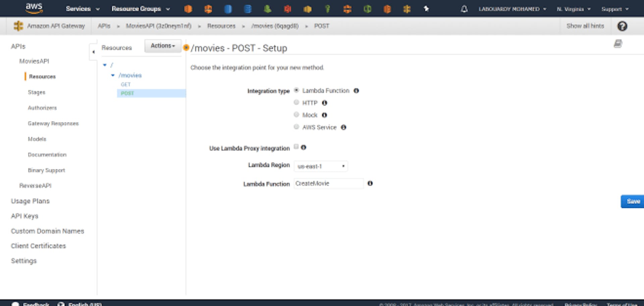
Task: Click the AWS logo in top bar
Action: (x=34, y=8)
